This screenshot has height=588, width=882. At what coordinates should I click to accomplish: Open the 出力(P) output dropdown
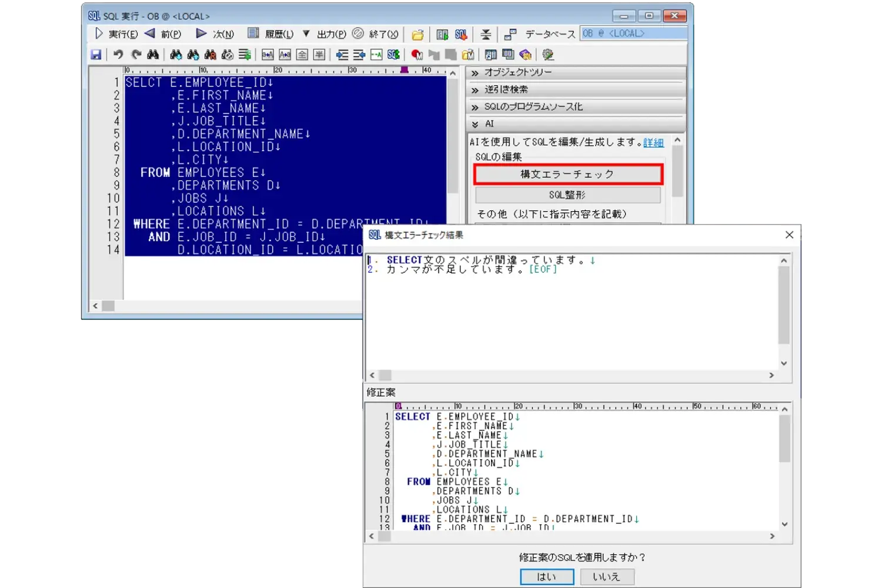point(325,34)
